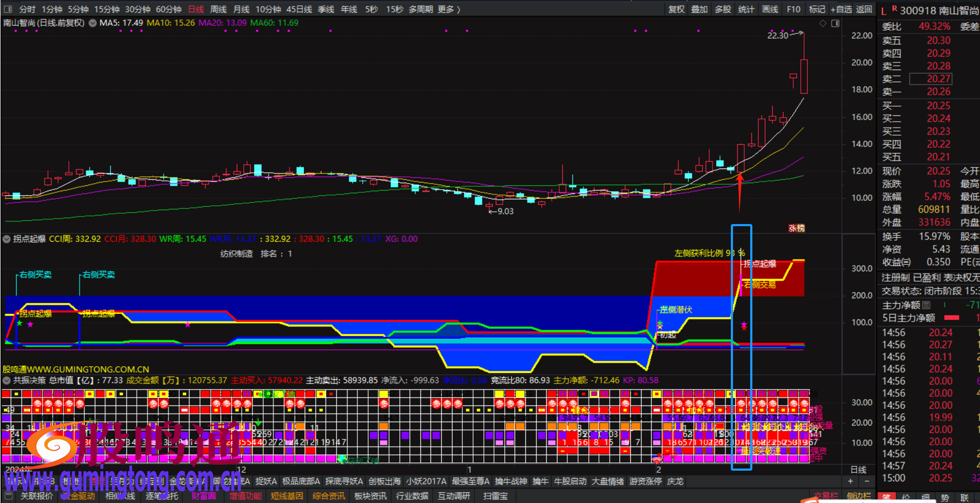
Task: Zoom out the chart with minus icon
Action: click(x=866, y=481)
